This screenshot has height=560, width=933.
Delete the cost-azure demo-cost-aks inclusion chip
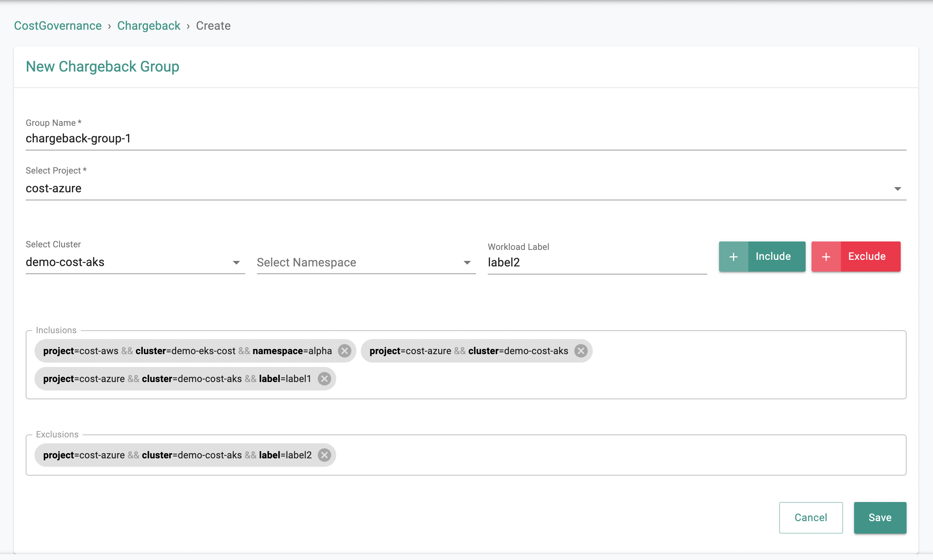(x=581, y=351)
